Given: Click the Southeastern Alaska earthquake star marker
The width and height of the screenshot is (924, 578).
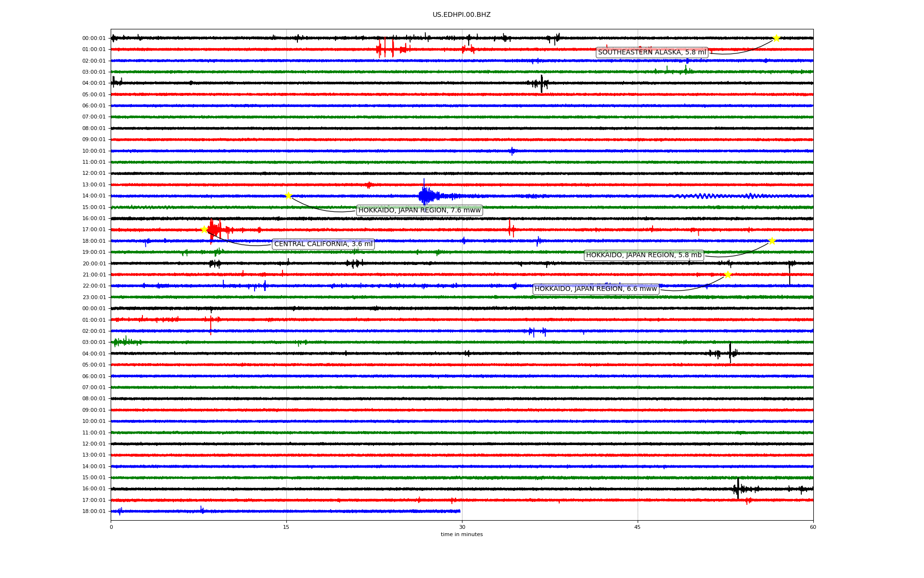Looking at the screenshot, I should (x=776, y=38).
